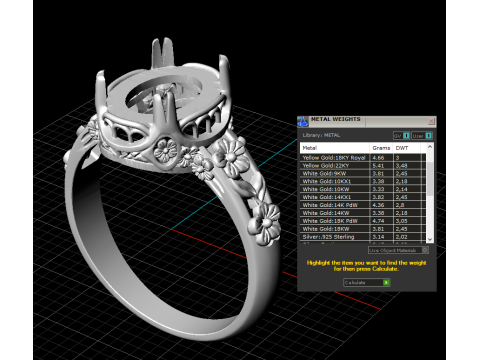The height and width of the screenshot is (360, 480).
Task: Toggle the GV library switch
Action: (x=402, y=136)
